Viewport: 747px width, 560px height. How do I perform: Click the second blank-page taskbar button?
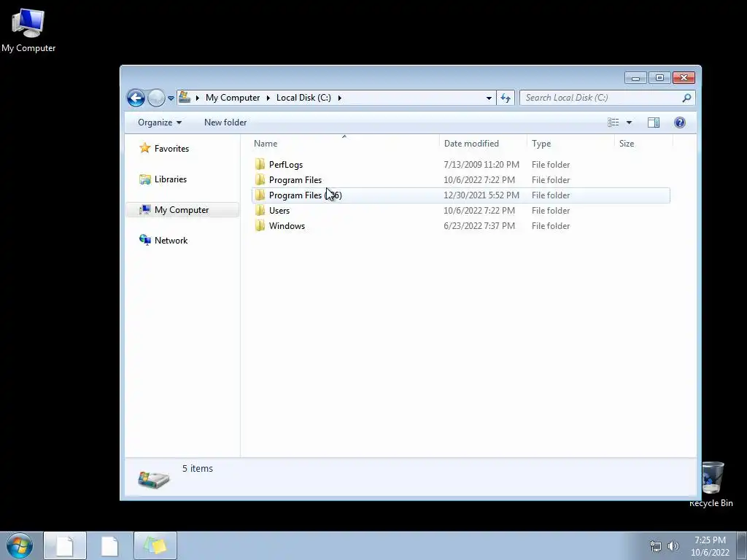click(x=109, y=545)
